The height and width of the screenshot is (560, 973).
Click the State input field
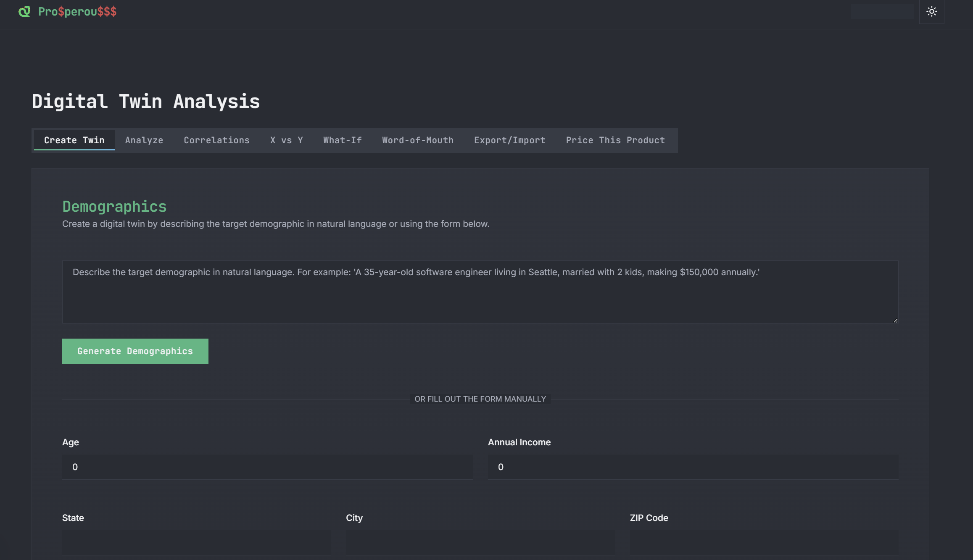[196, 542]
